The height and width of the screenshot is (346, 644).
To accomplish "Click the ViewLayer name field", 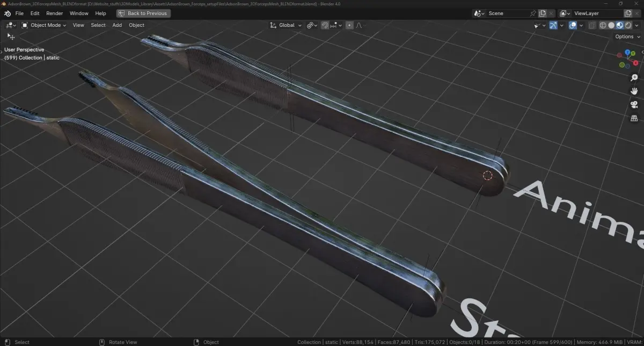I will (x=597, y=13).
